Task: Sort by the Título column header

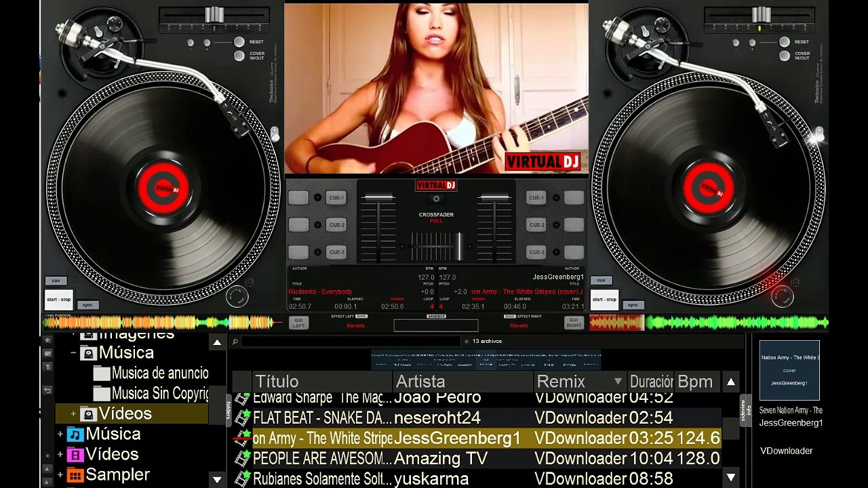Action: coord(322,382)
